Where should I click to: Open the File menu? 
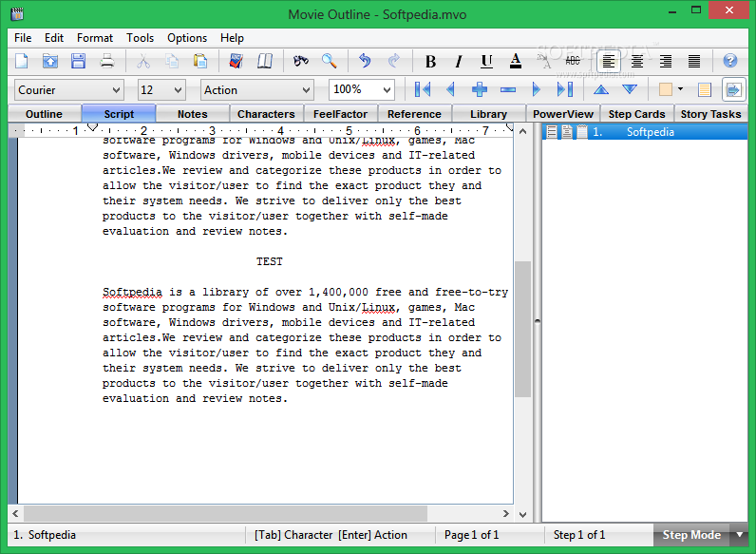click(x=23, y=38)
